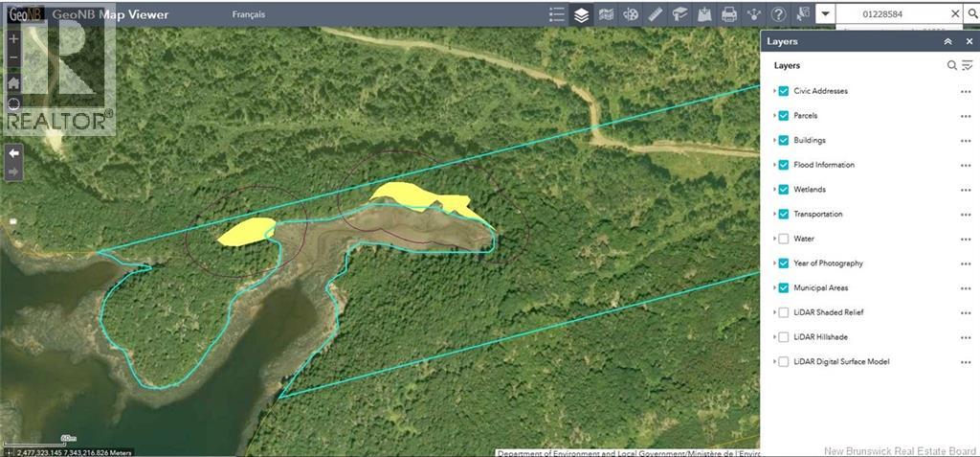Image resolution: width=980 pixels, height=457 pixels.
Task: Expand the Transportation layer arrow
Action: [x=774, y=214]
